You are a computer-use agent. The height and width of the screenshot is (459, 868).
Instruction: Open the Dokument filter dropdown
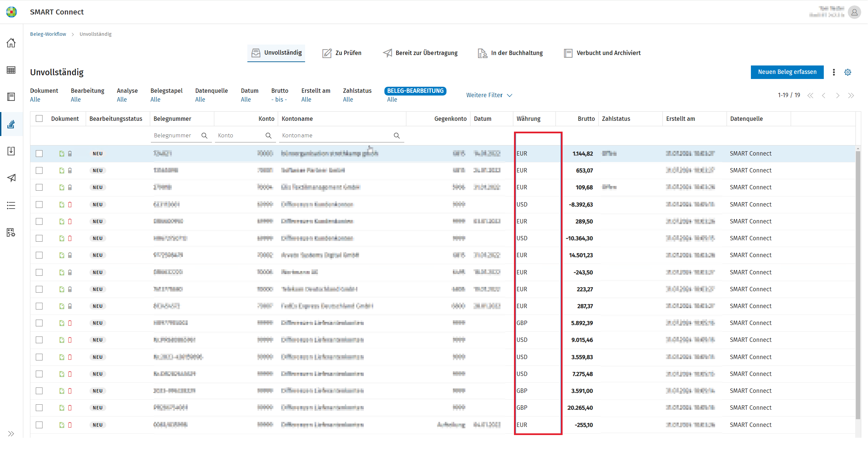[x=44, y=95]
